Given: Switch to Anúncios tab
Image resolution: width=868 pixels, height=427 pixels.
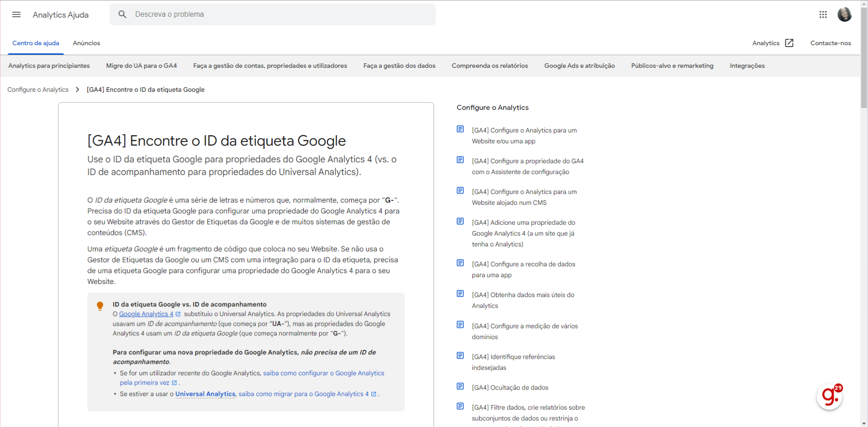Looking at the screenshot, I should [x=86, y=43].
